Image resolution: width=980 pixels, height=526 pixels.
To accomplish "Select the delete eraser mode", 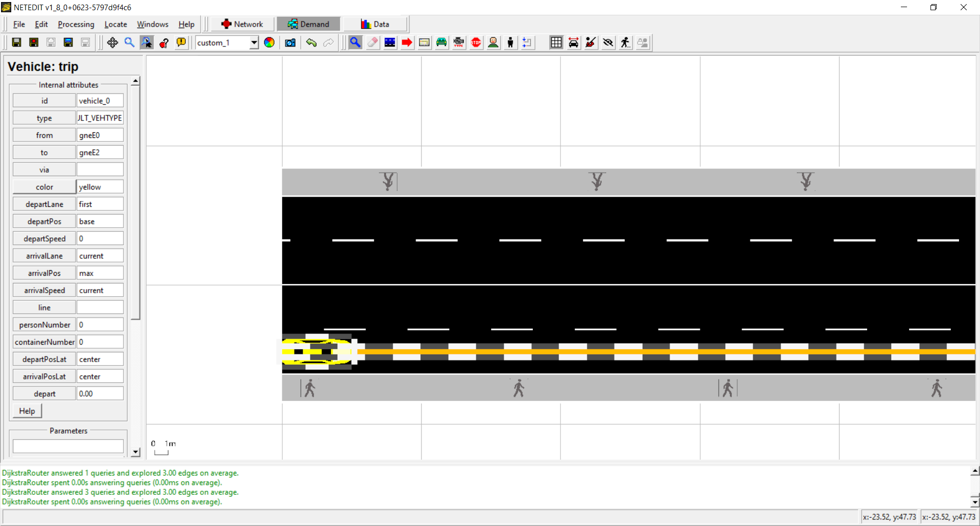I will point(373,42).
